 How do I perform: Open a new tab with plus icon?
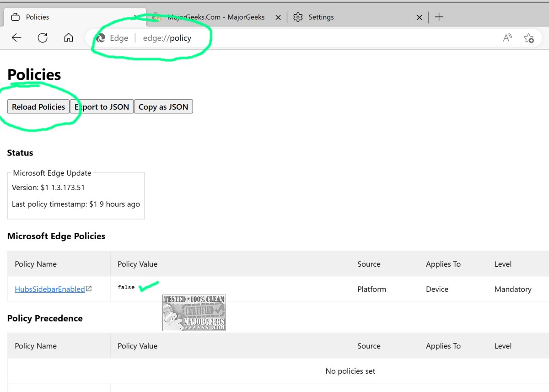coord(439,17)
